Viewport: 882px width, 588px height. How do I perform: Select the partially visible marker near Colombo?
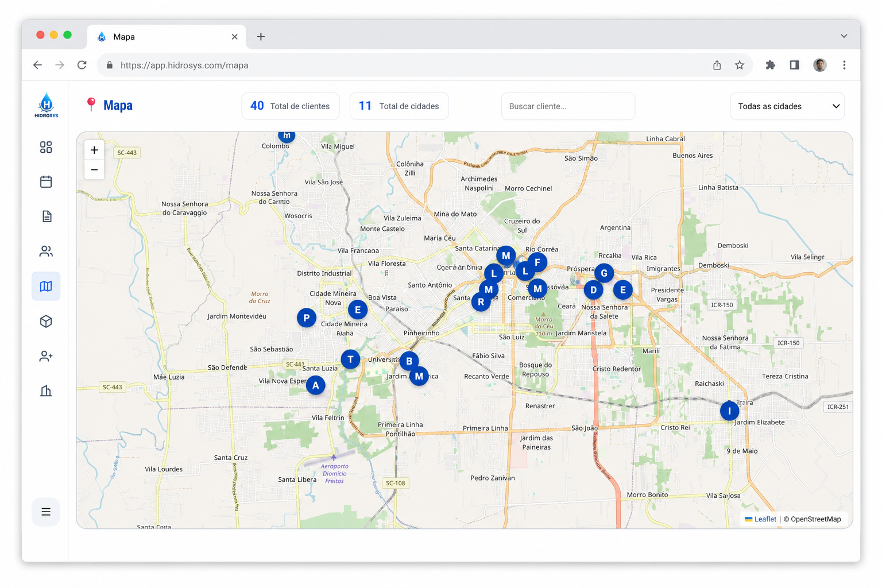pos(287,137)
